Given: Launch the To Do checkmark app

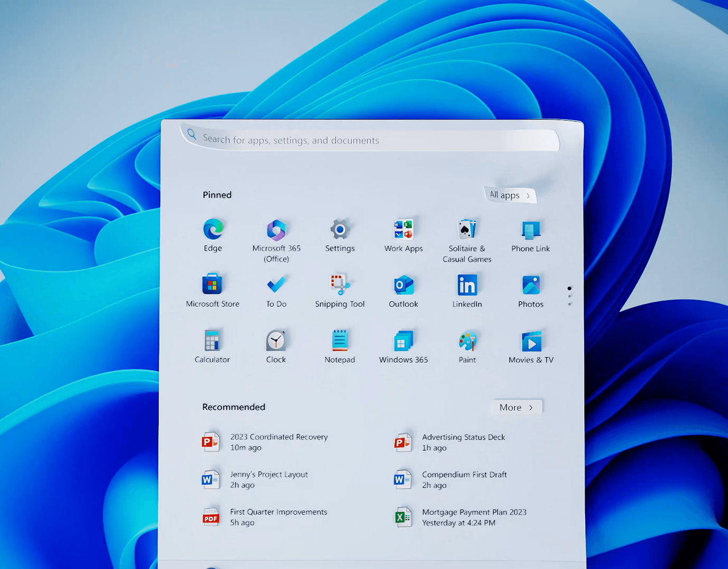Looking at the screenshot, I should [276, 284].
